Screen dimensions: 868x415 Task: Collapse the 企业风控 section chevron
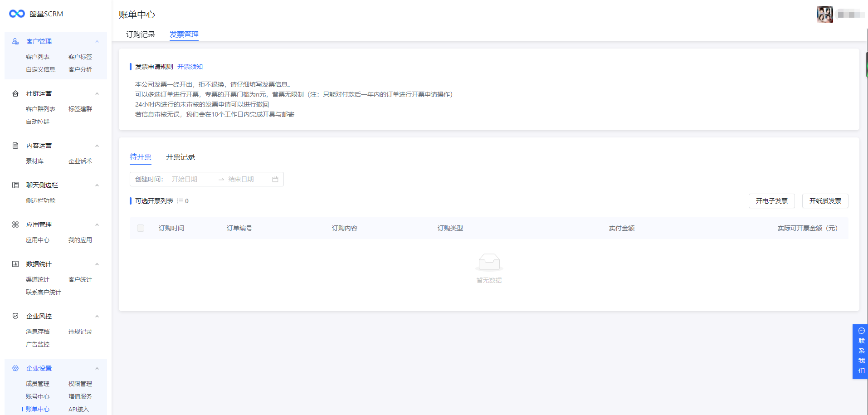pyautogui.click(x=97, y=317)
